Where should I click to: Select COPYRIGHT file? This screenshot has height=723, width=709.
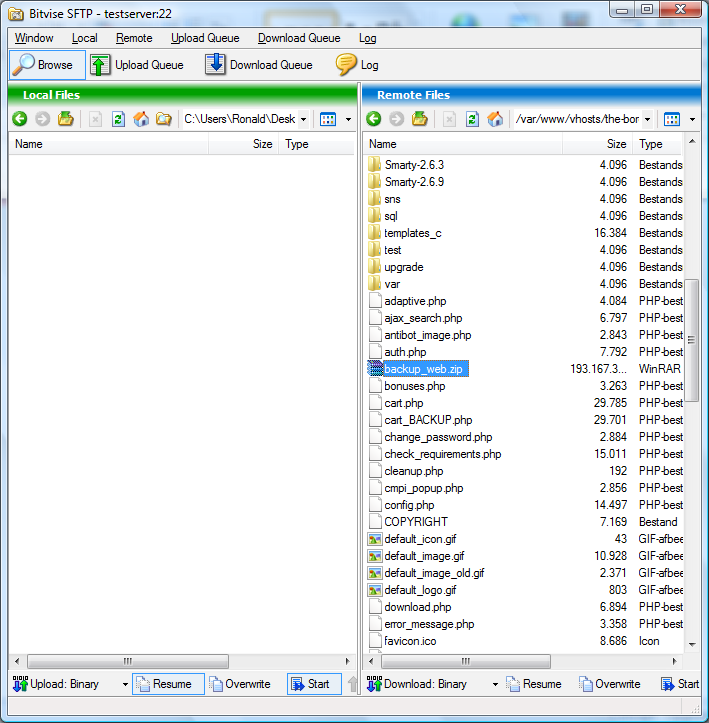416,522
